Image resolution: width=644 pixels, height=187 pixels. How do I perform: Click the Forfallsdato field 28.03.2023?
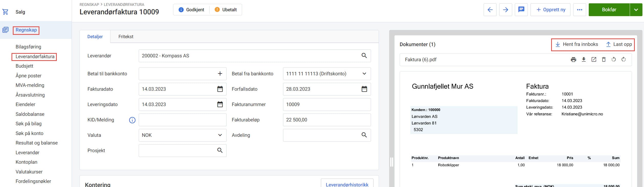coord(327,89)
